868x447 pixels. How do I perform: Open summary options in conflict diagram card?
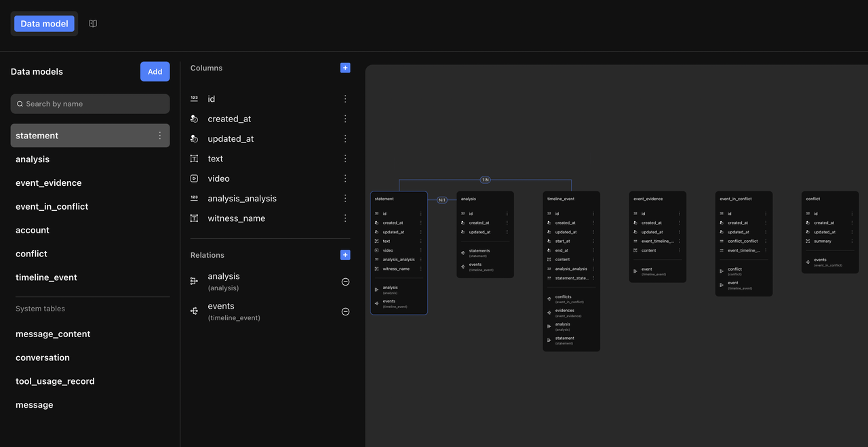pos(852,241)
